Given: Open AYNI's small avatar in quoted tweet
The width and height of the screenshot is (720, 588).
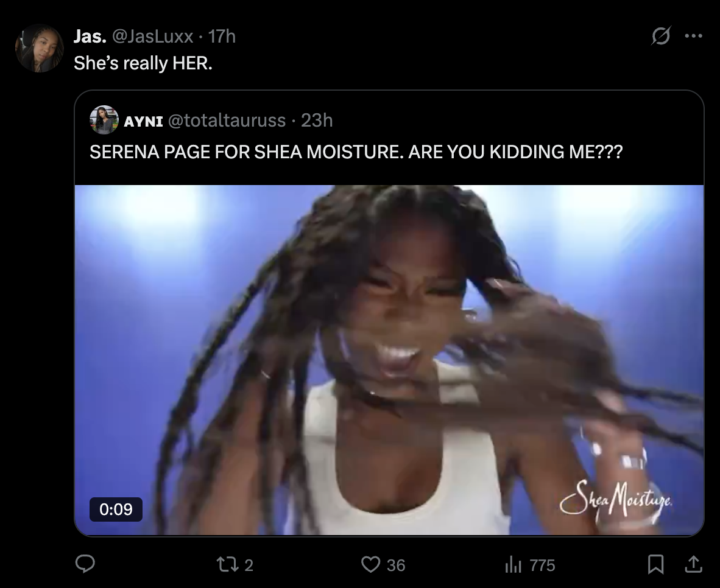Looking at the screenshot, I should (x=104, y=120).
